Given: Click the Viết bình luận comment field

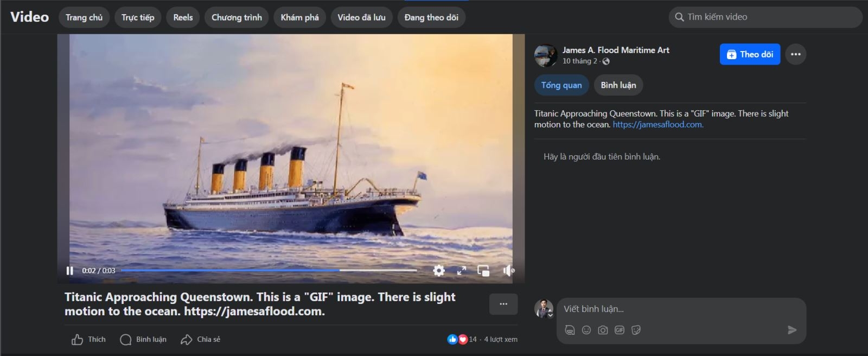Looking at the screenshot, I should pos(681,309).
